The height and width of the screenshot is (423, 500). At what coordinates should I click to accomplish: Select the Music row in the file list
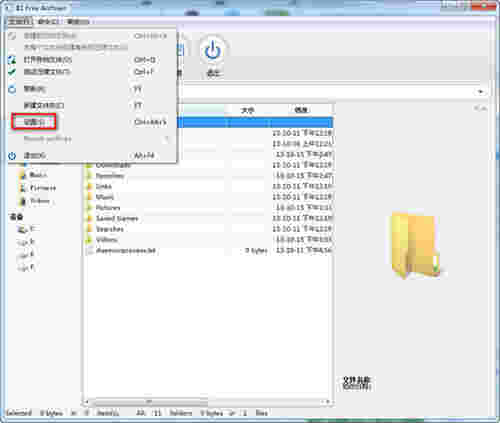[x=208, y=197]
